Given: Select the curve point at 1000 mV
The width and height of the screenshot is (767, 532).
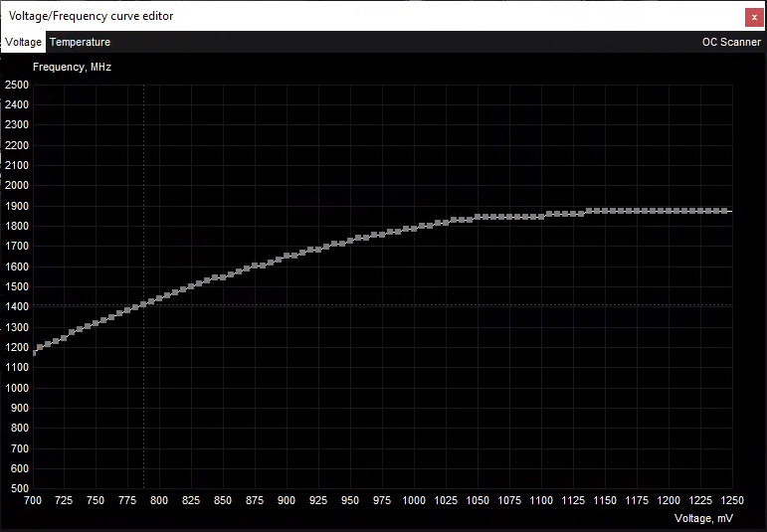Looking at the screenshot, I should tap(414, 229).
